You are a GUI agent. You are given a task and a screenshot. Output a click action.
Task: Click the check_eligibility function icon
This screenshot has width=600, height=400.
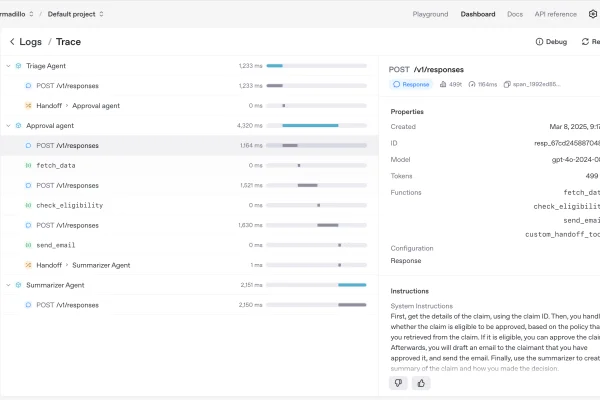tap(28, 205)
